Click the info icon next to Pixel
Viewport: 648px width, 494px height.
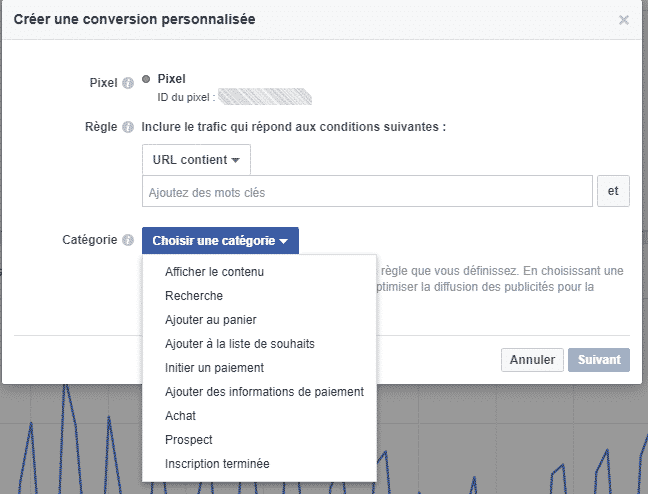point(128,83)
